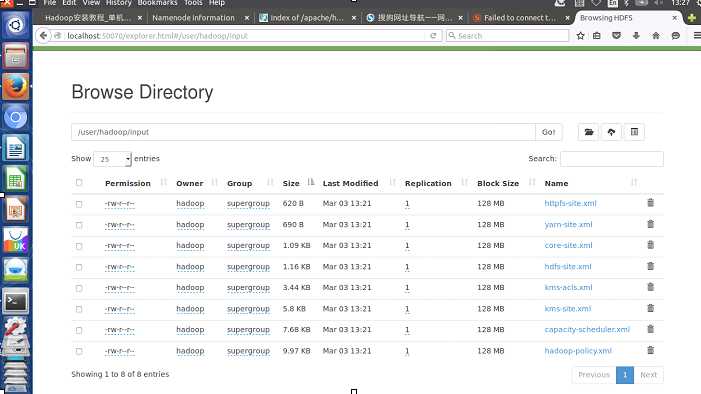701x394 pixels.
Task: Open the History menu
Action: [x=118, y=3]
